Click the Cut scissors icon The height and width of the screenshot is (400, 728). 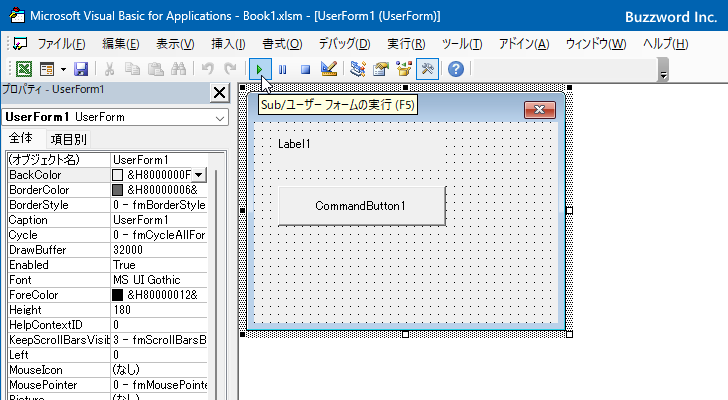tap(110, 69)
